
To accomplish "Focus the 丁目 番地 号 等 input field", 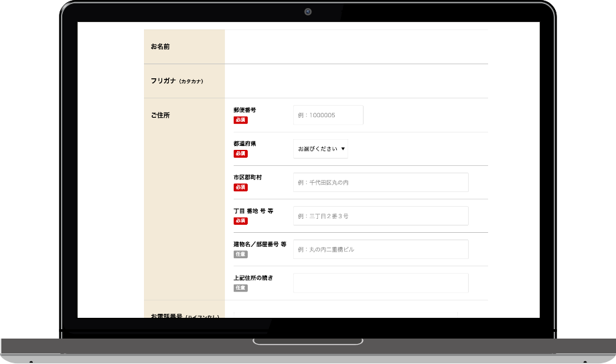I will [380, 216].
